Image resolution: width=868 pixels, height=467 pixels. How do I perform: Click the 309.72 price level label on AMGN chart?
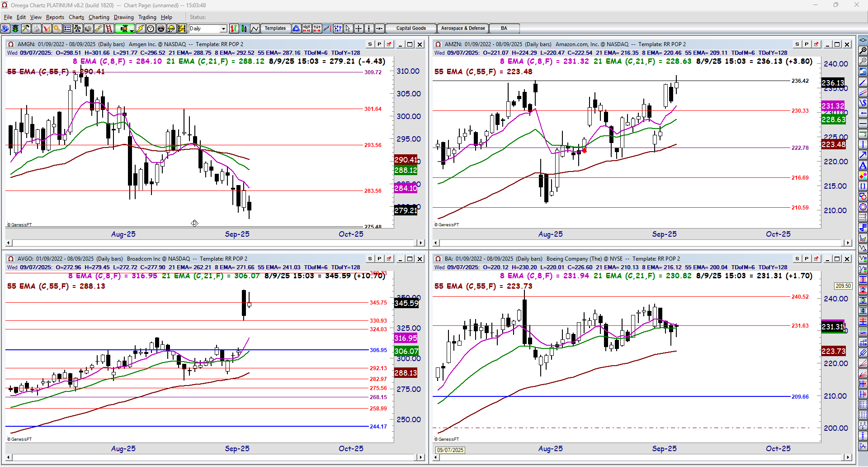click(x=373, y=72)
